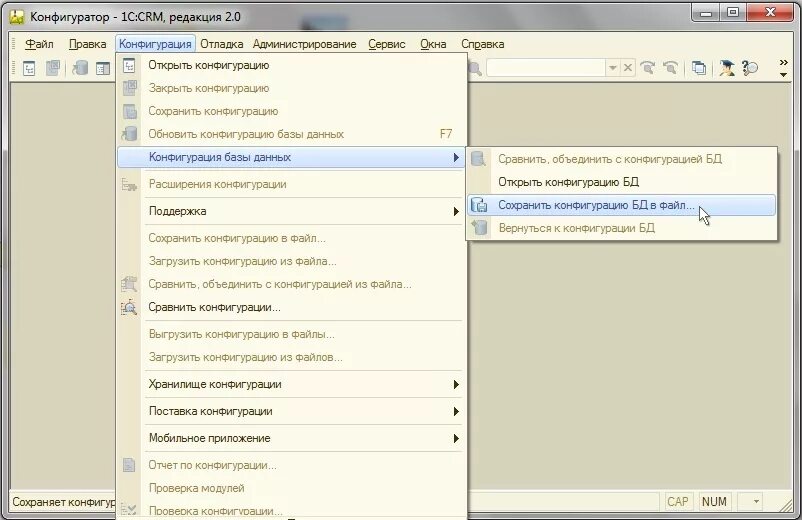Click the toolbar icon next to Update database
The image size is (802, 520).
[x=103, y=68]
